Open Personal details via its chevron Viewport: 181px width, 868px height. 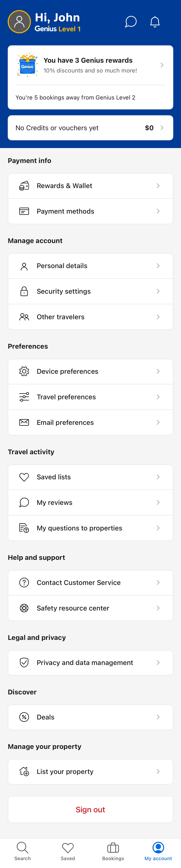158,266
